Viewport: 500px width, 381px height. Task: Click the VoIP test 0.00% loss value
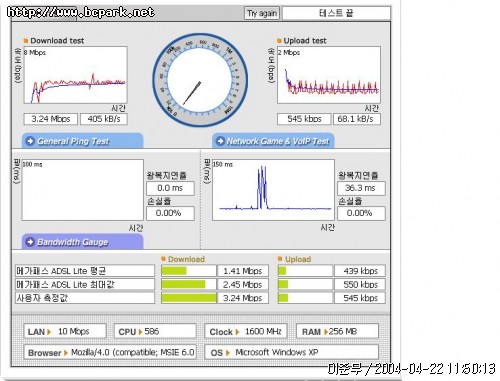tap(361, 213)
